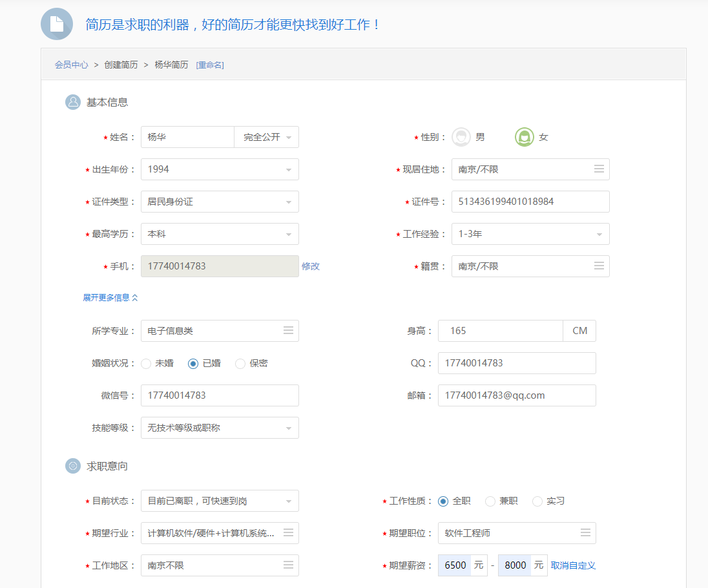Open the 期望行业 list picker icon
This screenshot has width=708, height=588.
[x=288, y=533]
